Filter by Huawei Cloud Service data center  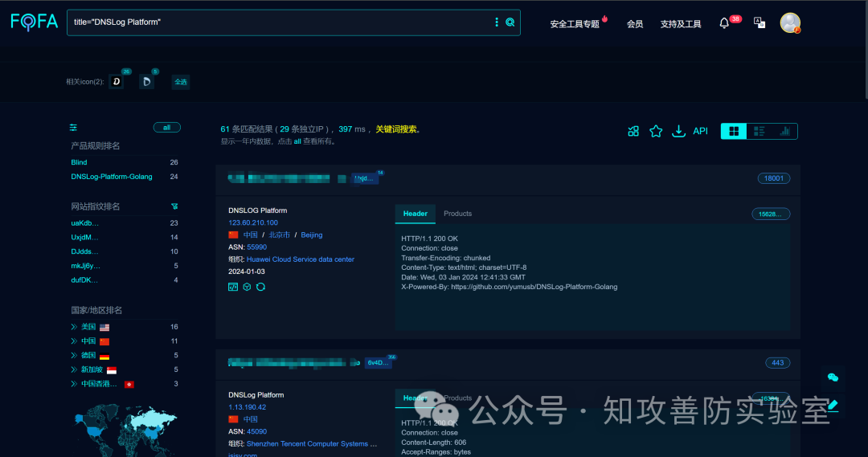click(x=301, y=259)
